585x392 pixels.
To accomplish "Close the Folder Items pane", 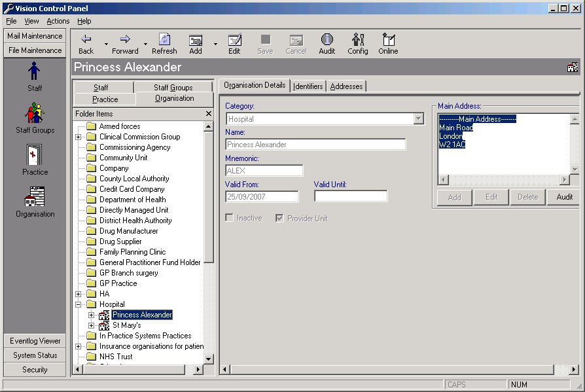I will 209,113.
